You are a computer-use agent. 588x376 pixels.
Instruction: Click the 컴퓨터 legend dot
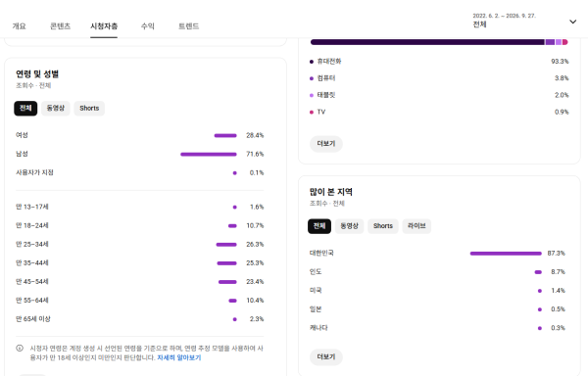coord(312,78)
